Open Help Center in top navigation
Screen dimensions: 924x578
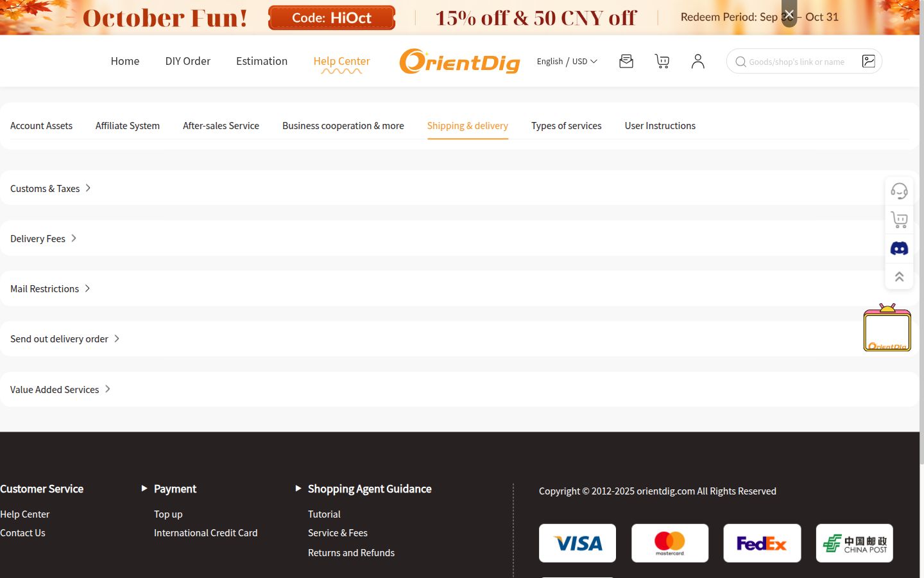pyautogui.click(x=341, y=61)
